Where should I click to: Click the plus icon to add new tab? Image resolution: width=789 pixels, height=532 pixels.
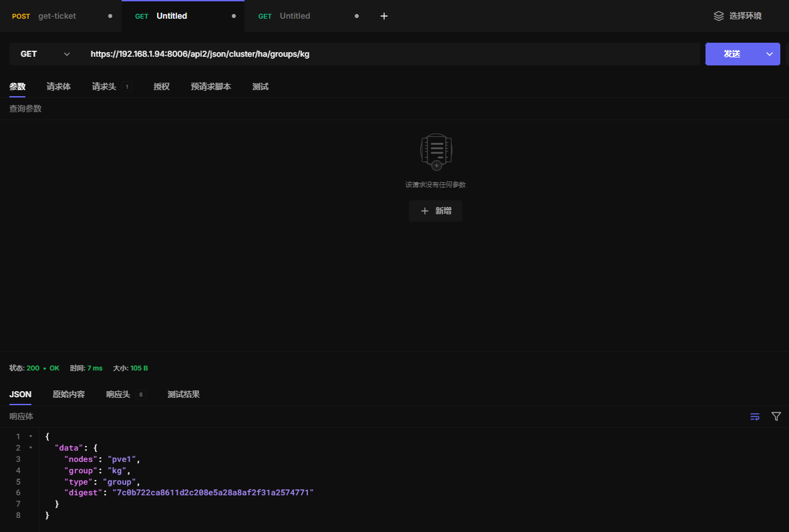tap(384, 16)
